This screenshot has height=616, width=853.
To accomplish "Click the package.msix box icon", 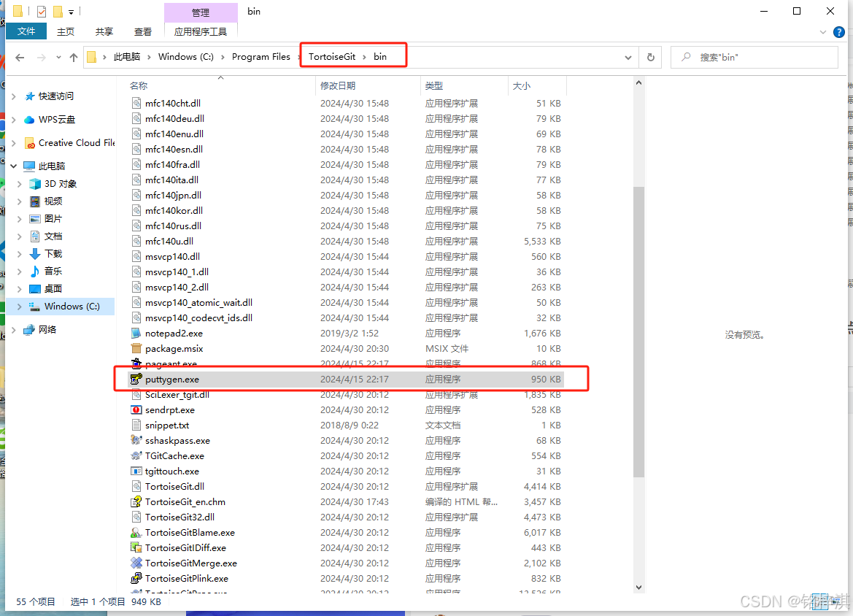I will click(x=136, y=348).
